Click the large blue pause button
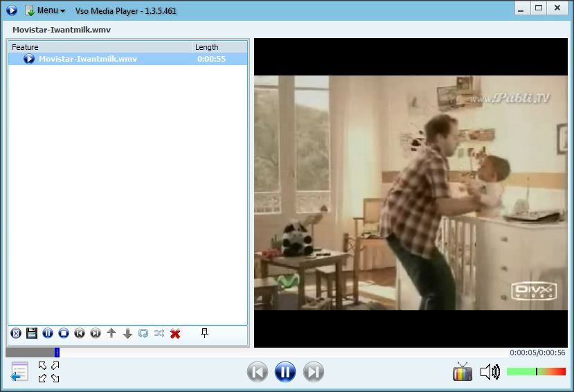 pyautogui.click(x=285, y=372)
